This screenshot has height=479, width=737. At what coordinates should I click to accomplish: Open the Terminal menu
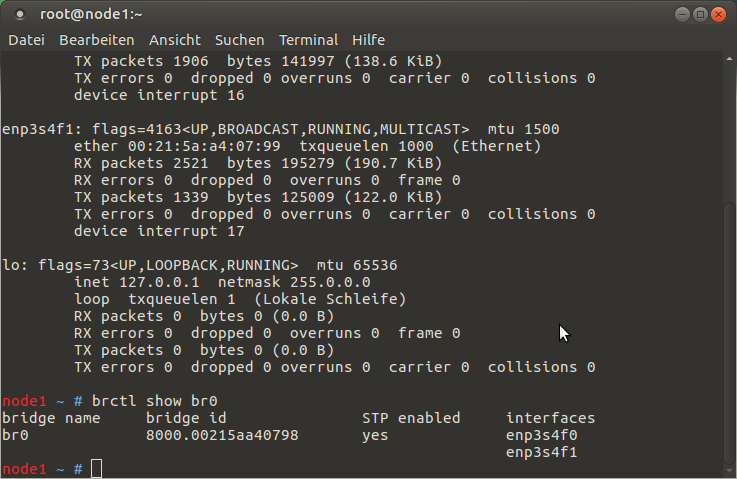308,40
